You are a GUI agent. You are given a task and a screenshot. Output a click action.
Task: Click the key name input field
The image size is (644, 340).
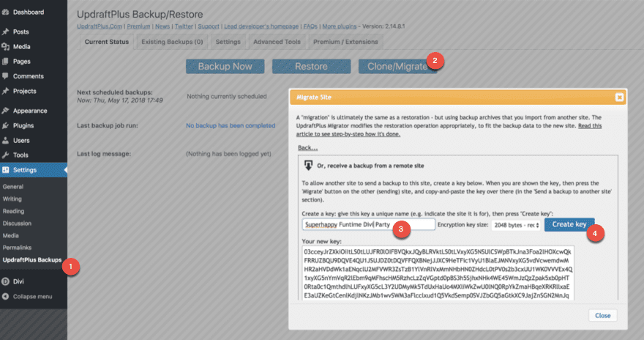coord(368,224)
